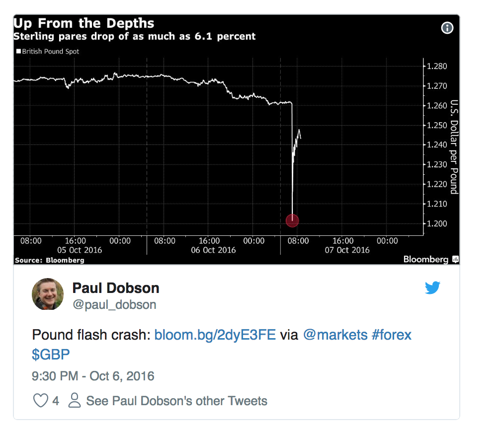Click the Up From the Depths chart title
504x432 pixels.
pyautogui.click(x=84, y=23)
